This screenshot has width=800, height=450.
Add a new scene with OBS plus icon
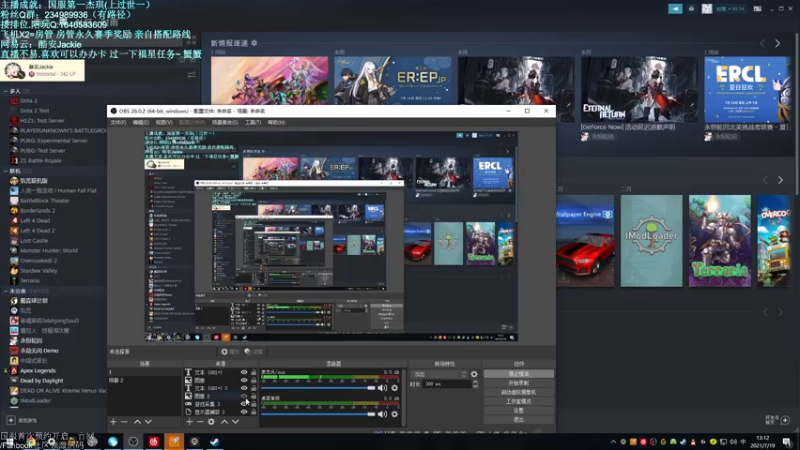point(113,422)
